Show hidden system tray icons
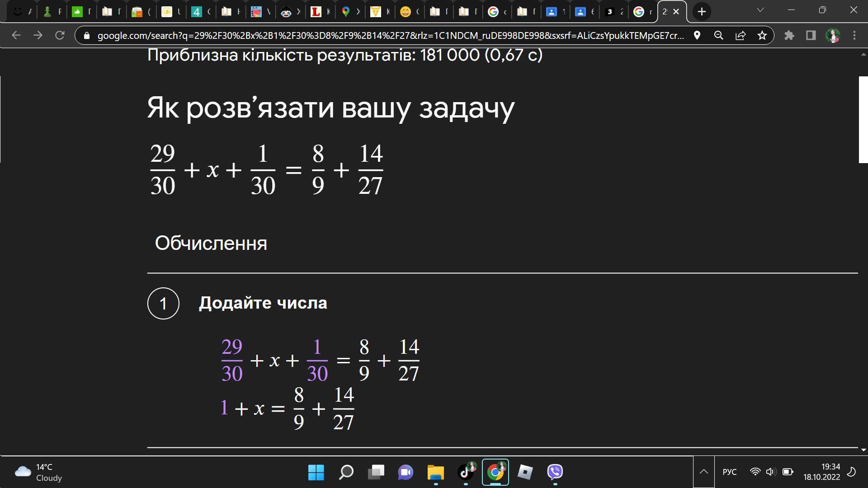Viewport: 868px width, 488px height. 704,472
